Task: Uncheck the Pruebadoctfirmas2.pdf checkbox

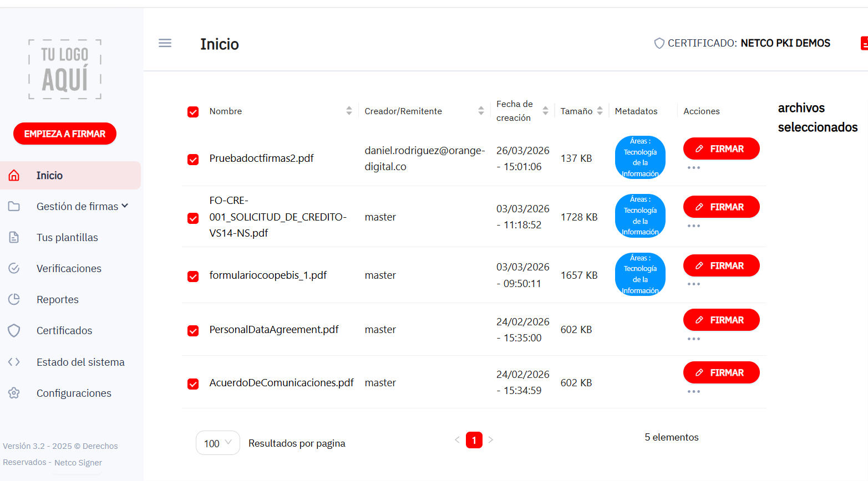Action: point(193,160)
